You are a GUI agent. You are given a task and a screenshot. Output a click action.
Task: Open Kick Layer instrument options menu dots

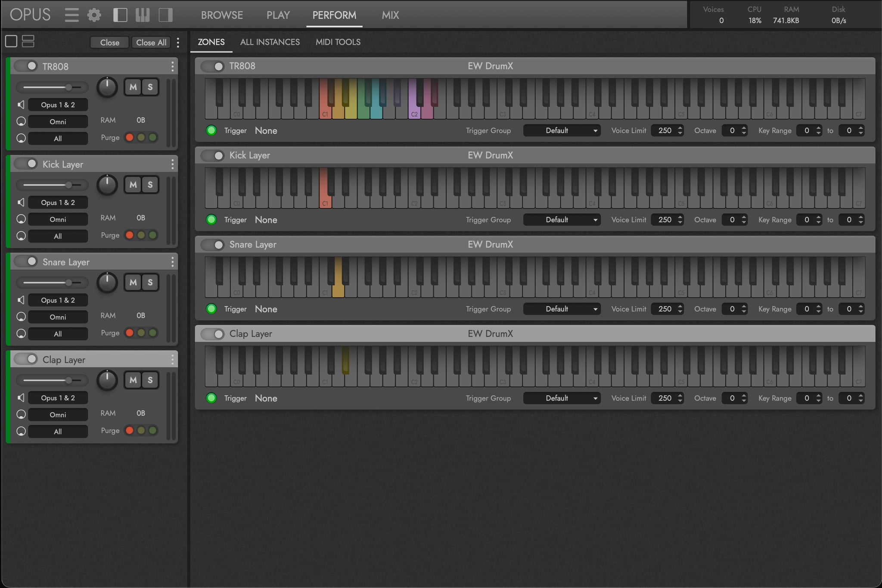pos(172,164)
